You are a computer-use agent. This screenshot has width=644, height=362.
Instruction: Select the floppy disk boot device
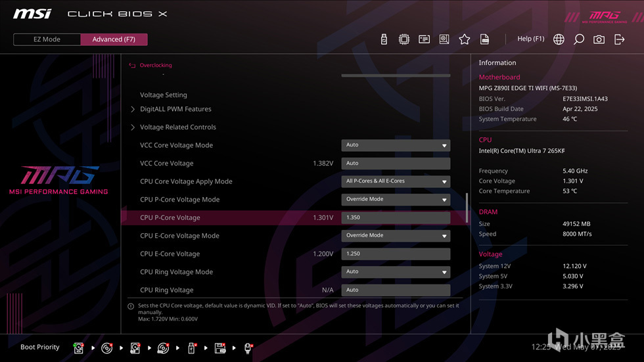pyautogui.click(x=220, y=348)
